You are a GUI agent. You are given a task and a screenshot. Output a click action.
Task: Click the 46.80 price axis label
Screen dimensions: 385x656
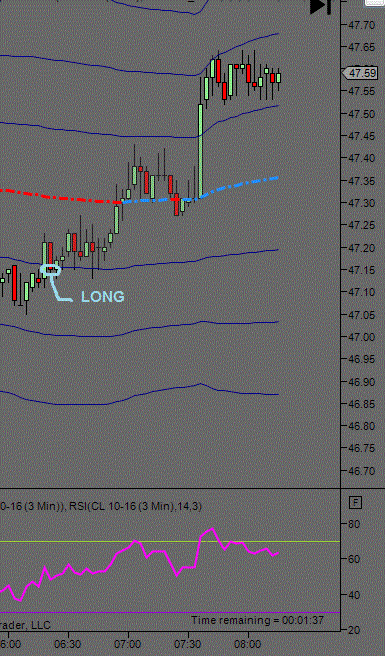pos(361,426)
